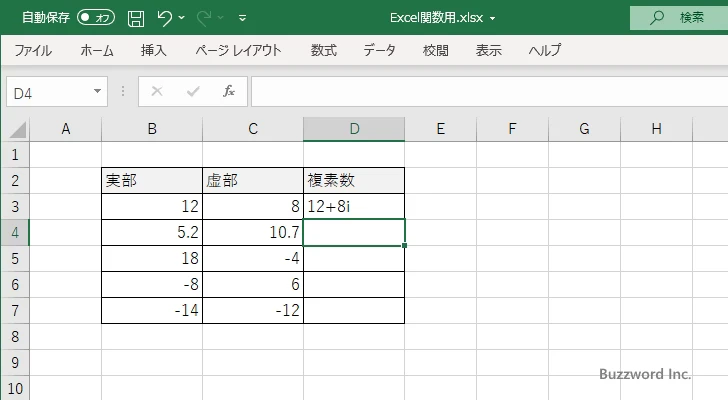Select row 9 header
Viewport: 728px width, 400px height.
(15, 362)
